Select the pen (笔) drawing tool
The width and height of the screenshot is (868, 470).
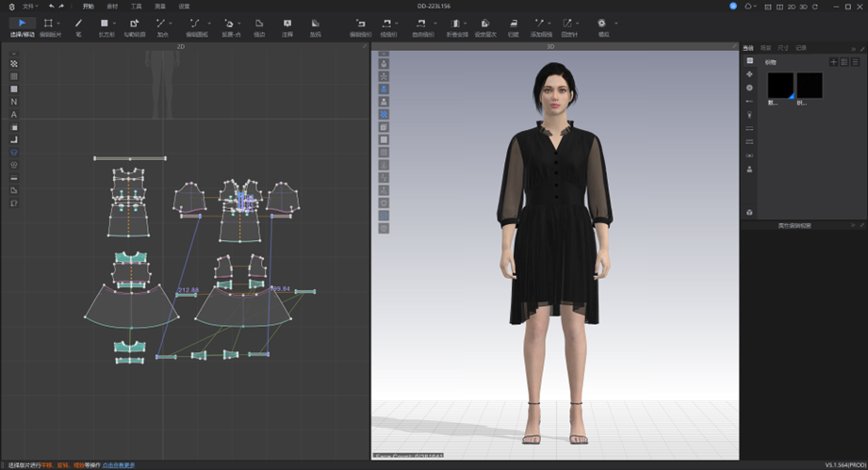[x=78, y=23]
